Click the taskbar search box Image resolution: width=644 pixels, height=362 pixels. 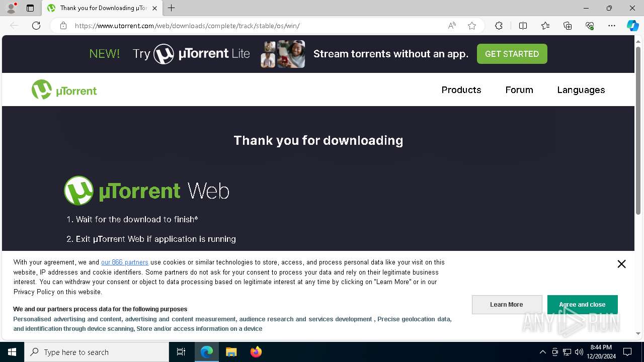97,352
